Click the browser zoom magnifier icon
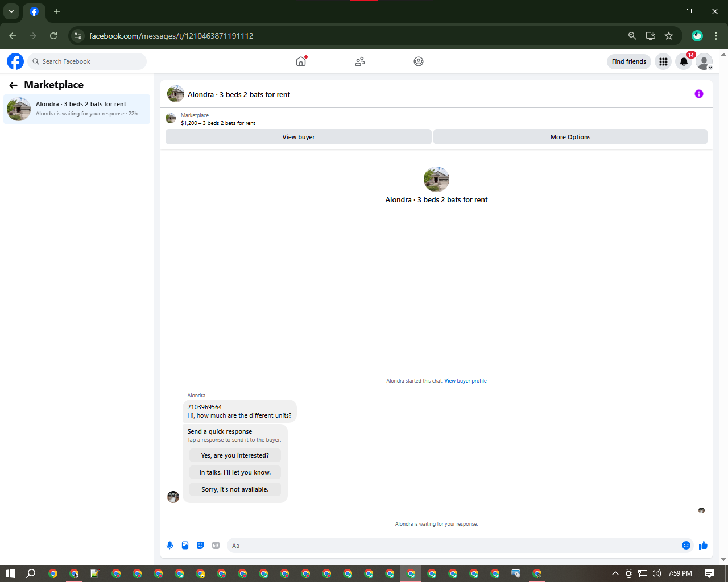This screenshot has height=582, width=728. pos(632,36)
